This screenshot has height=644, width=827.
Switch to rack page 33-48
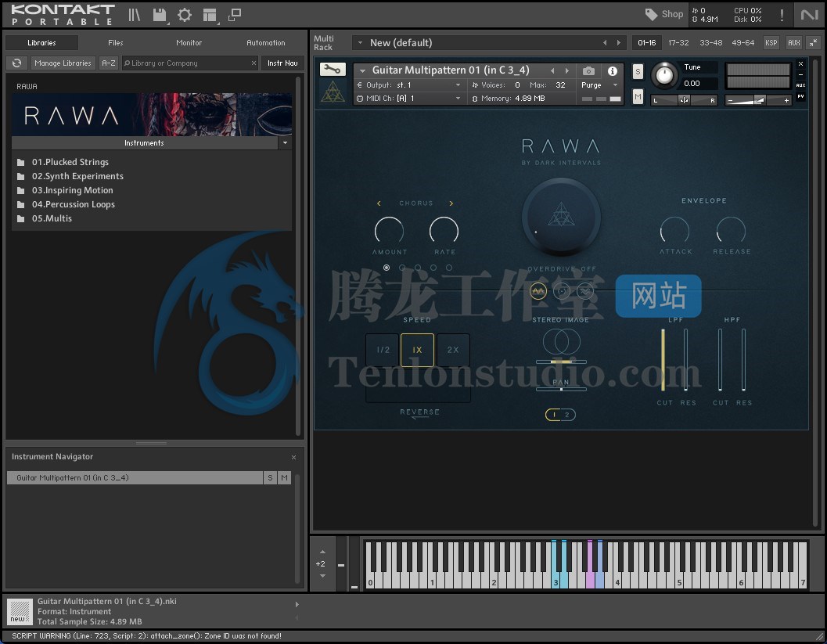point(711,43)
